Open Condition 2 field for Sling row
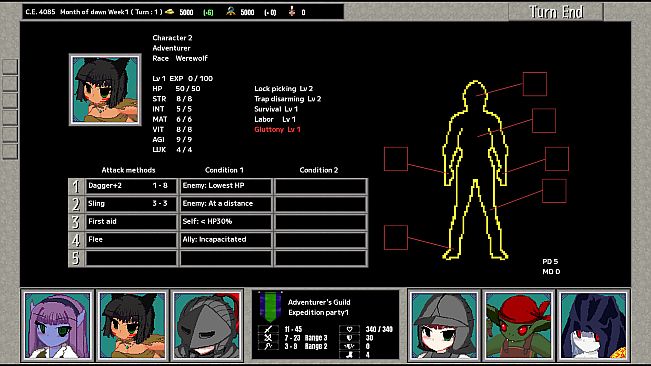 (321, 204)
